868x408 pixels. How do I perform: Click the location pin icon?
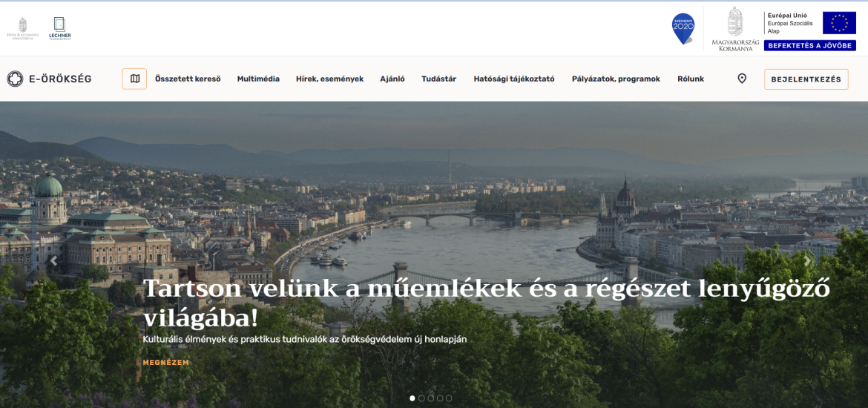click(742, 79)
